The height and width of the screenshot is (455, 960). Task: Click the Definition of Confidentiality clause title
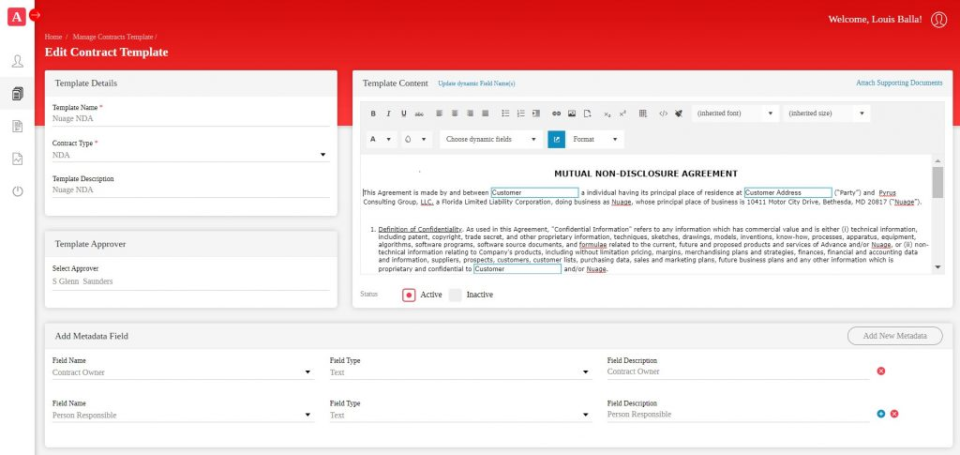point(420,229)
